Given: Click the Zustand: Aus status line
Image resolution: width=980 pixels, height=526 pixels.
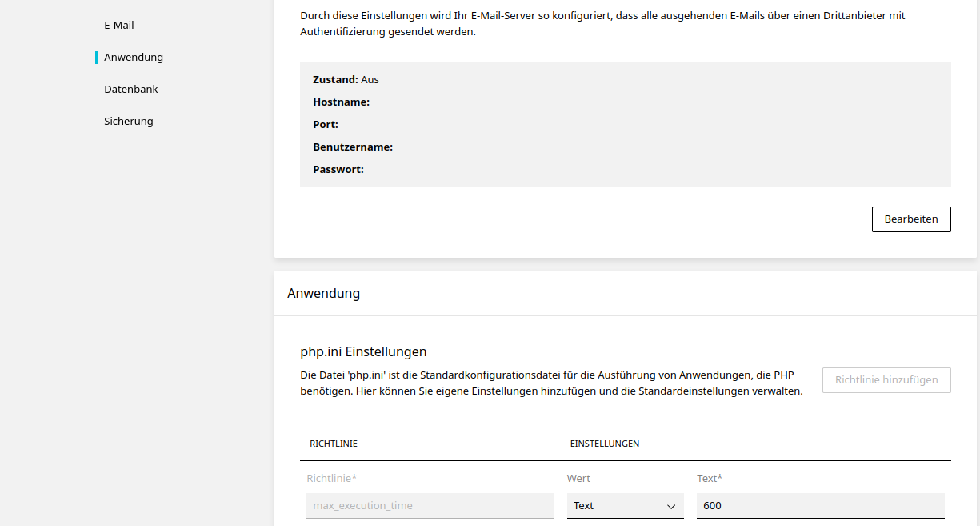Looking at the screenshot, I should [x=346, y=79].
